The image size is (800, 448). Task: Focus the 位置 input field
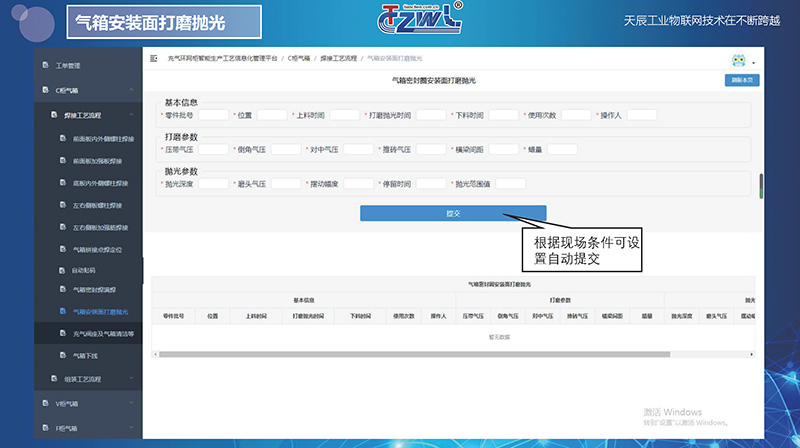tap(272, 115)
